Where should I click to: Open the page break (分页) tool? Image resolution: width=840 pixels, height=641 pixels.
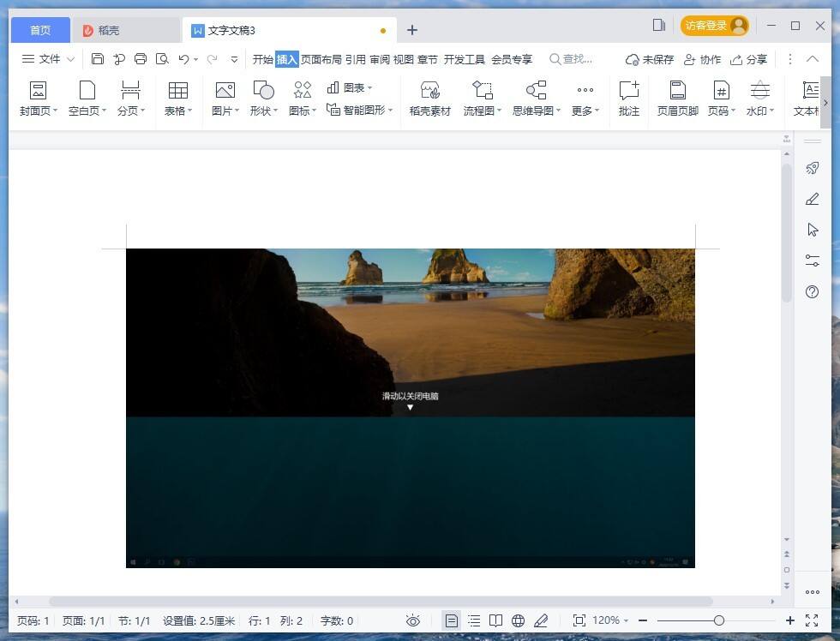pos(130,99)
